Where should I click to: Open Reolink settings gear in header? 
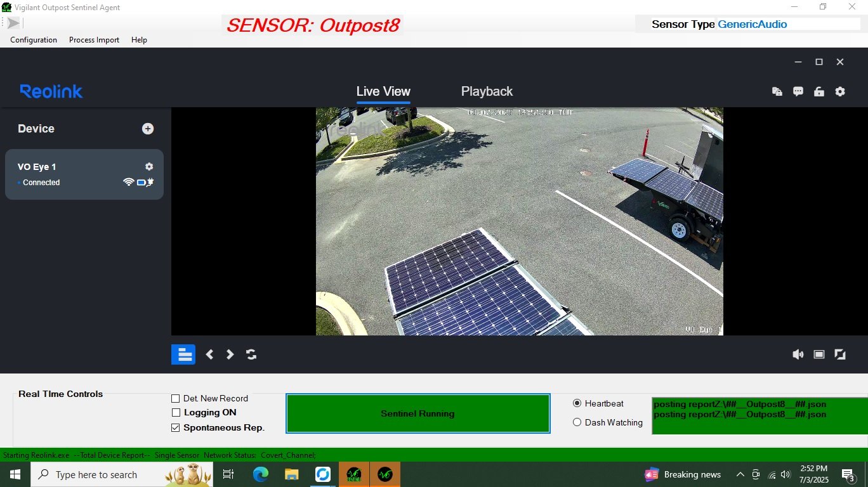click(x=840, y=91)
